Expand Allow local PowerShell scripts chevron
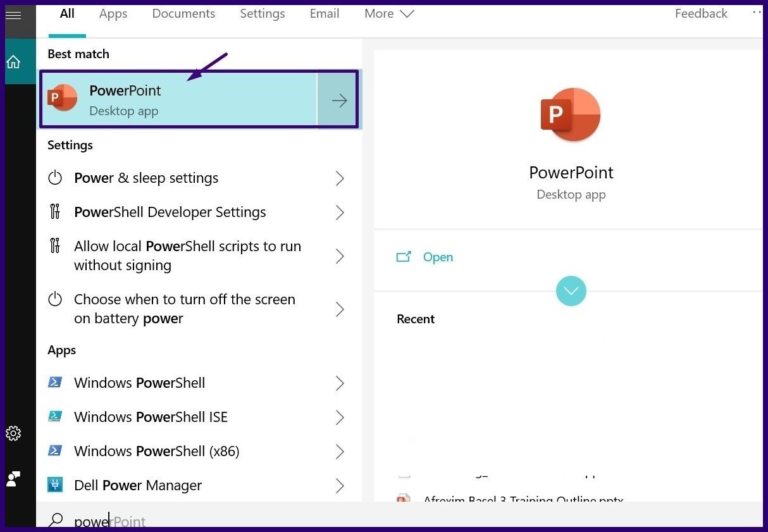Screen dimensions: 768x532 [340, 256]
